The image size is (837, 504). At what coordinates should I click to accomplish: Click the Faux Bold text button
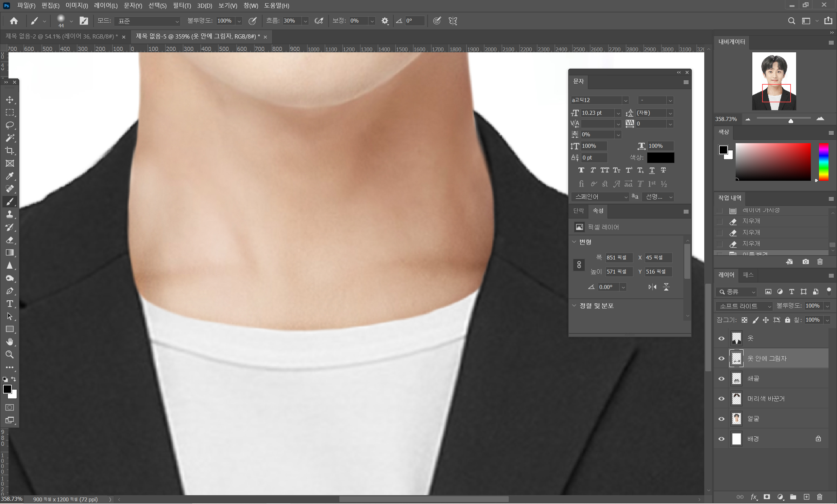pos(581,170)
